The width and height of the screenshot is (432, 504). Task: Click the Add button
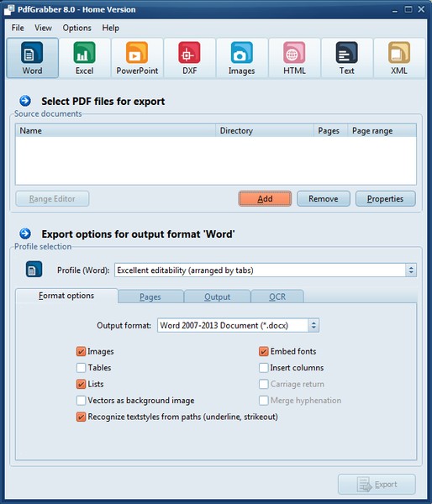click(x=265, y=198)
